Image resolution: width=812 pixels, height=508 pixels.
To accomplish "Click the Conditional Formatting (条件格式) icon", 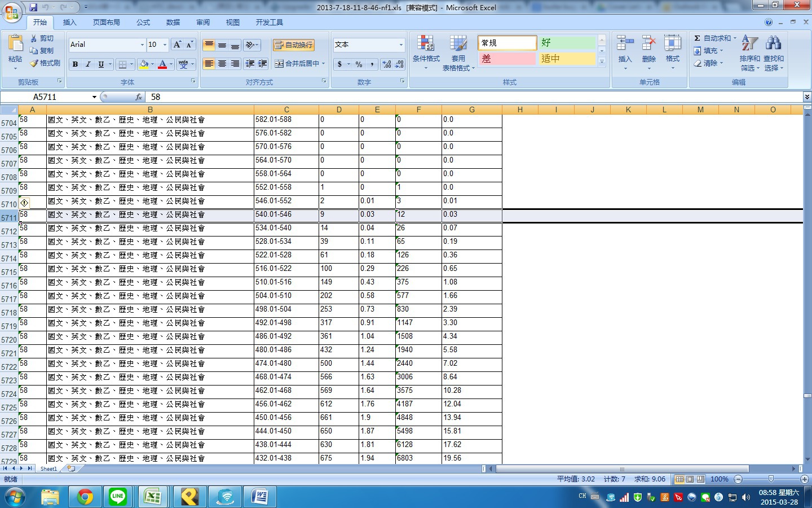I will [426, 44].
